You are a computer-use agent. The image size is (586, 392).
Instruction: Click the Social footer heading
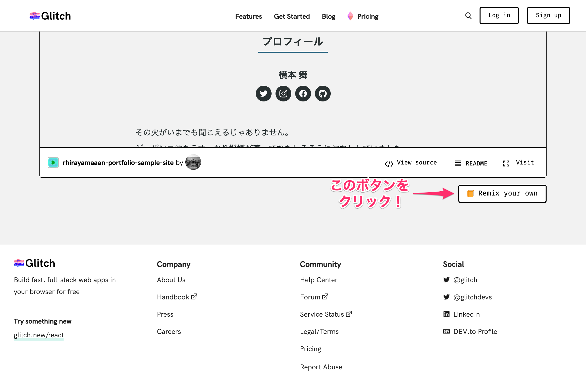(x=453, y=264)
